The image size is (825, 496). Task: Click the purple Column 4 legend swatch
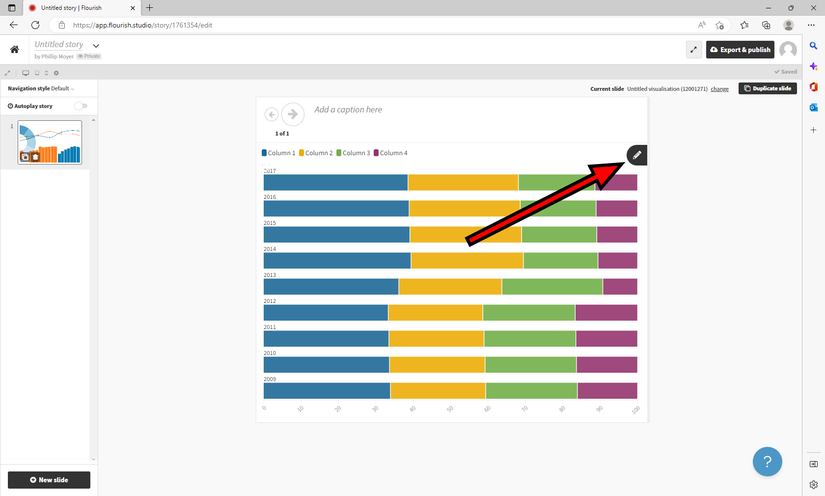376,153
